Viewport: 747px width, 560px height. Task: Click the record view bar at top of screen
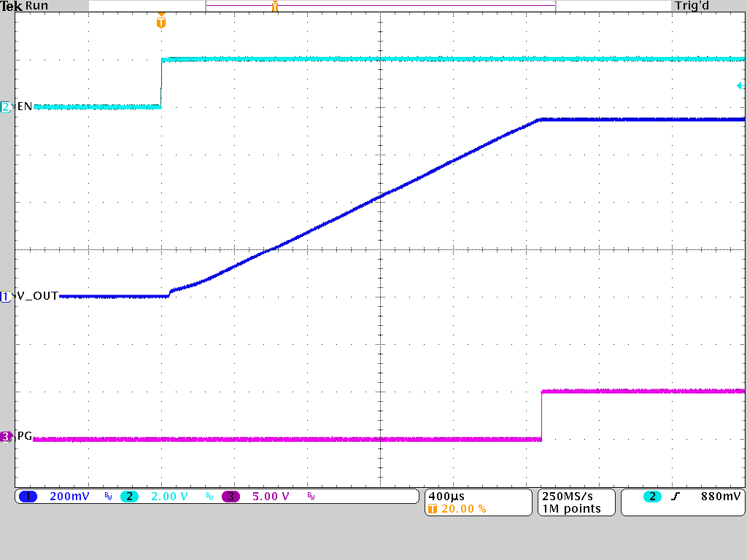[379, 6]
